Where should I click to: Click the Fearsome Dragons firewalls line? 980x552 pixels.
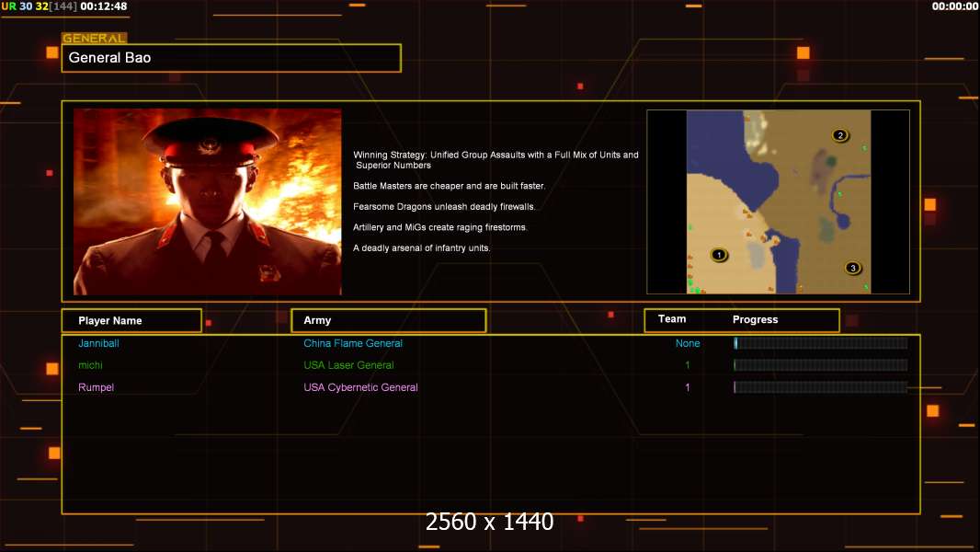[444, 206]
